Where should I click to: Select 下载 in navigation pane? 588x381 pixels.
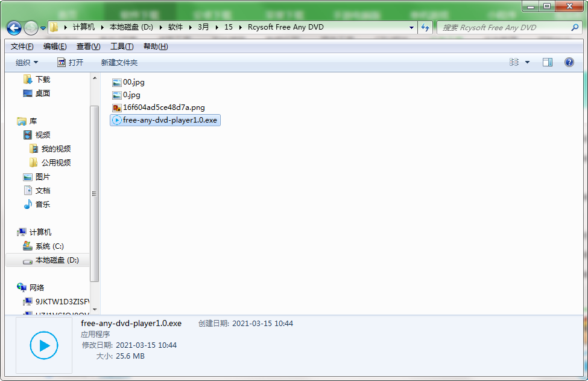(37, 79)
